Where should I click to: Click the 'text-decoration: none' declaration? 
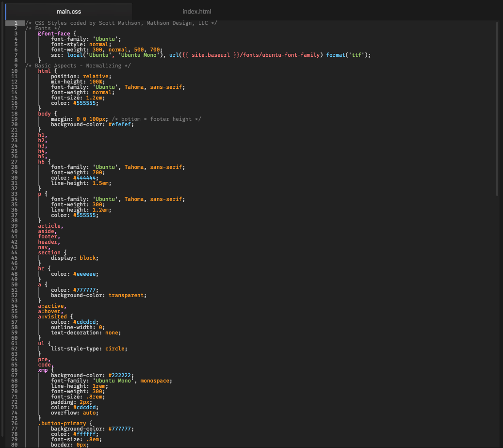[x=86, y=333]
